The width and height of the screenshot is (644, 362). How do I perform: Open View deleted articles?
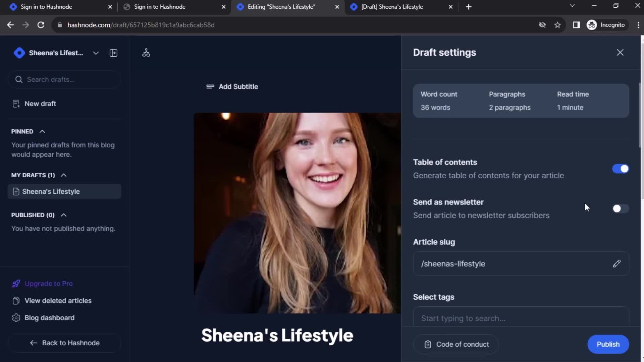pyautogui.click(x=52, y=301)
